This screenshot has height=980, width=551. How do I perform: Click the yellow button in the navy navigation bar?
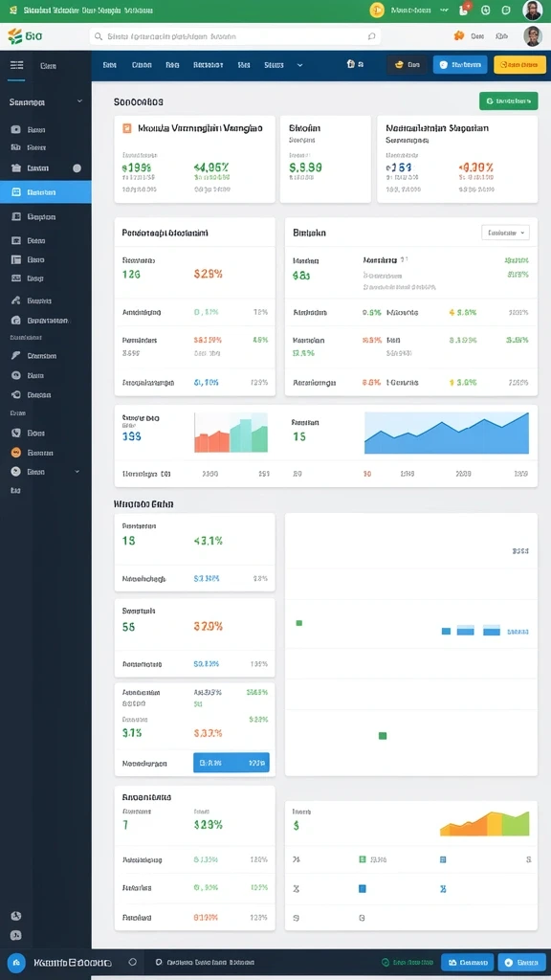point(516,65)
